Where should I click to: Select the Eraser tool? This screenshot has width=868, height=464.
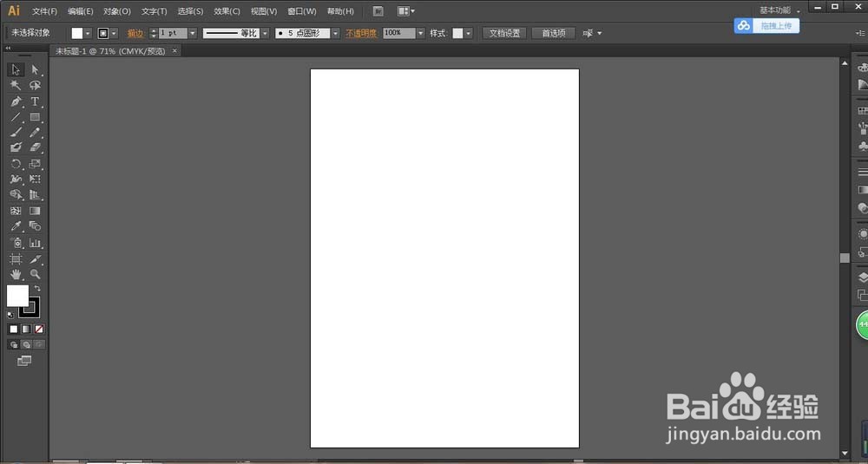[x=35, y=147]
